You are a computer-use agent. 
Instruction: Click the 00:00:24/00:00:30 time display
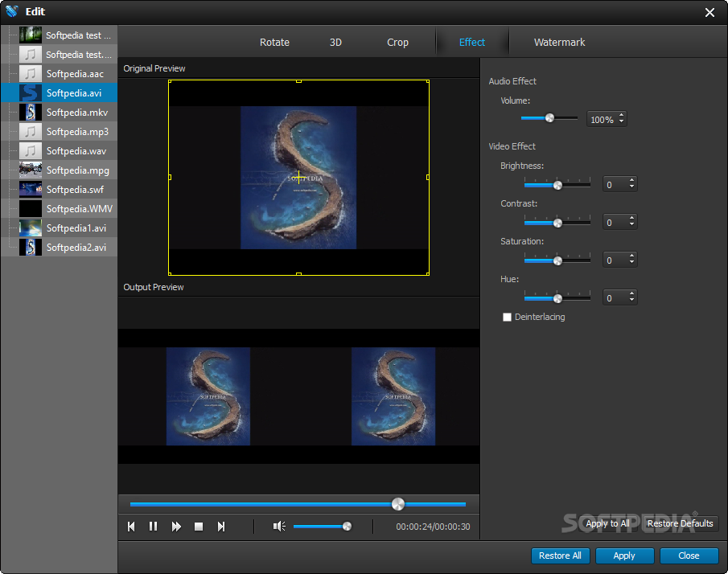(x=433, y=527)
